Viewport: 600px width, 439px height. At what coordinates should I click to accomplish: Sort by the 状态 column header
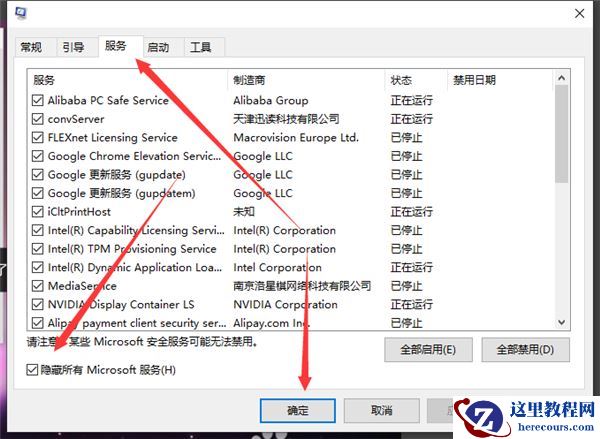coord(416,80)
